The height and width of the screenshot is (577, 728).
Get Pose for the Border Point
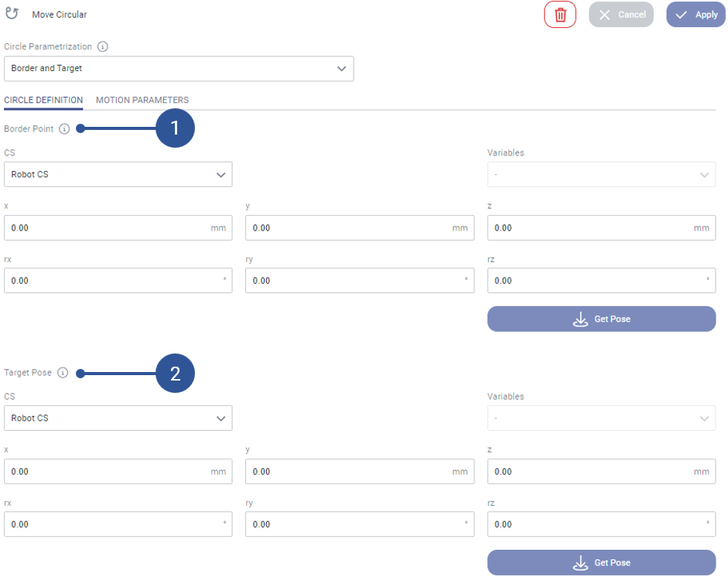coord(601,319)
